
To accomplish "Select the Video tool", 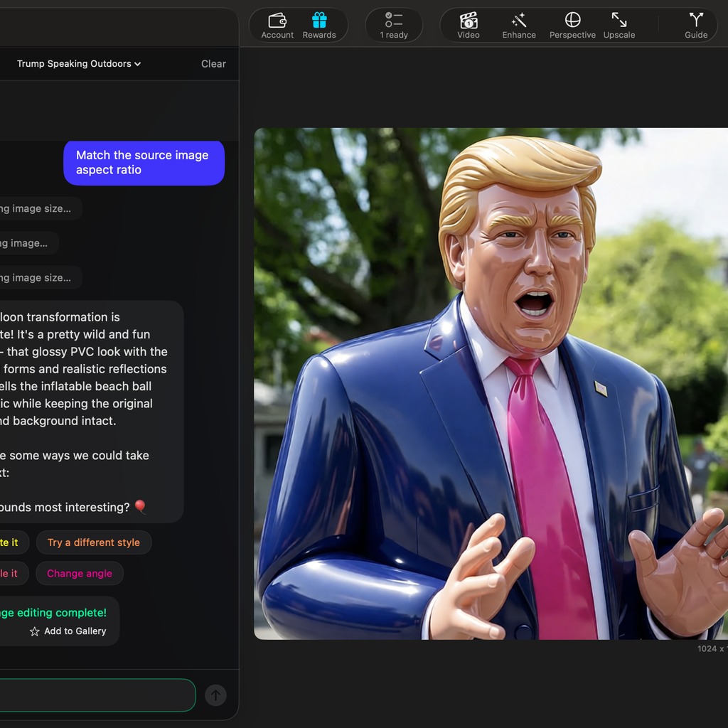I will (x=469, y=25).
